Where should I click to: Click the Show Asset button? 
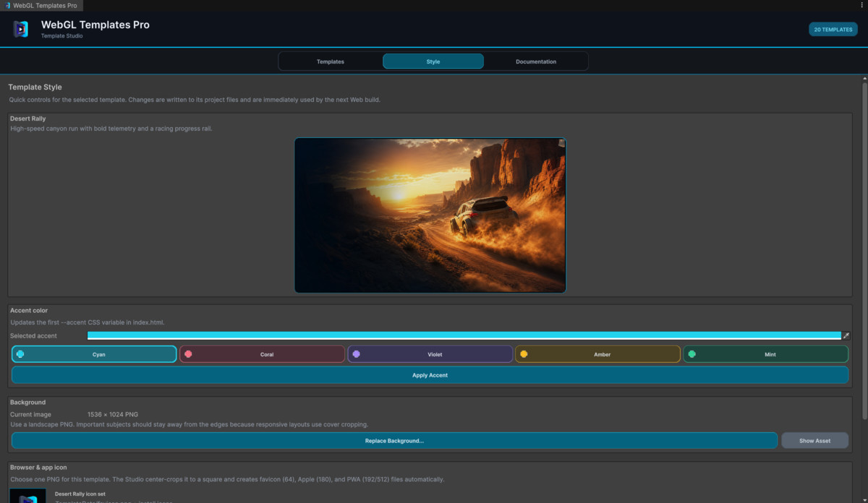814,440
